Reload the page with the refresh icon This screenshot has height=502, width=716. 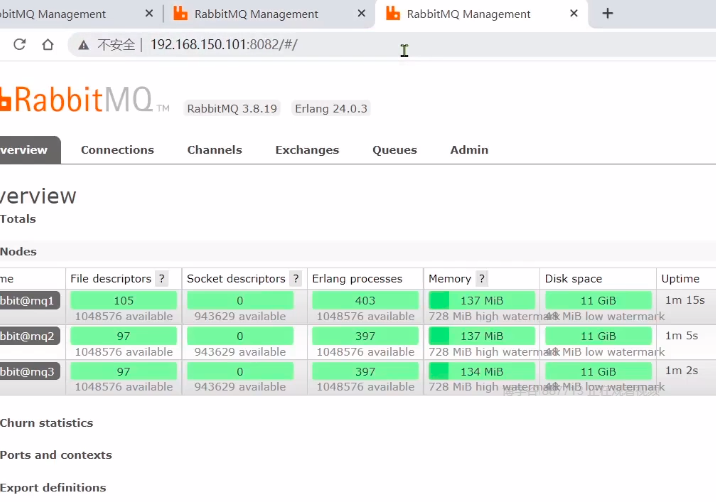(20, 44)
